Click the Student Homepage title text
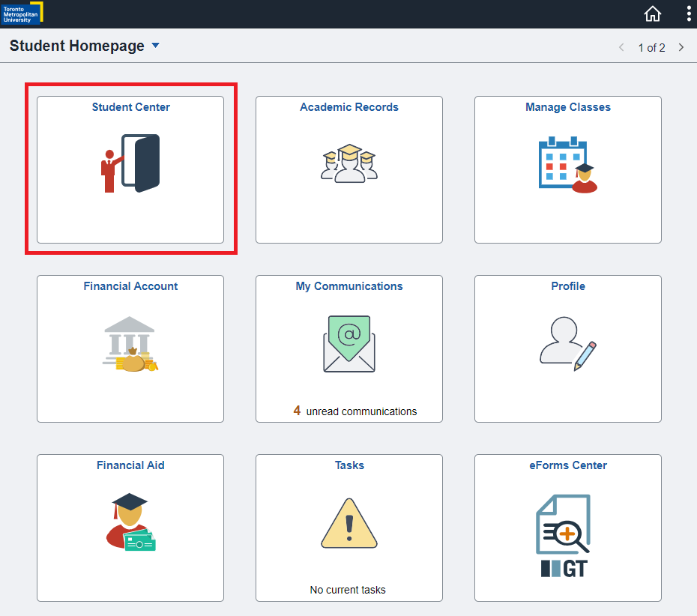Viewport: 697px width, 616px height. [76, 46]
